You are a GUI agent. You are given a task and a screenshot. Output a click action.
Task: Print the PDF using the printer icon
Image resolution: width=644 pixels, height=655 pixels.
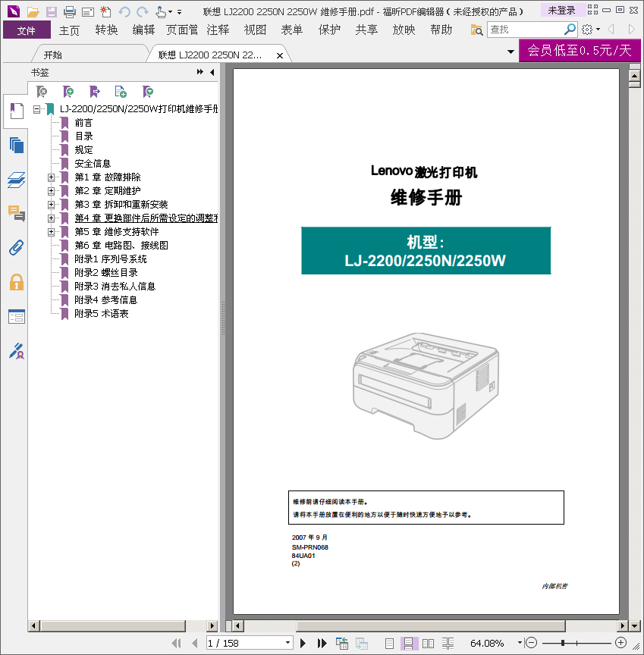(x=69, y=11)
